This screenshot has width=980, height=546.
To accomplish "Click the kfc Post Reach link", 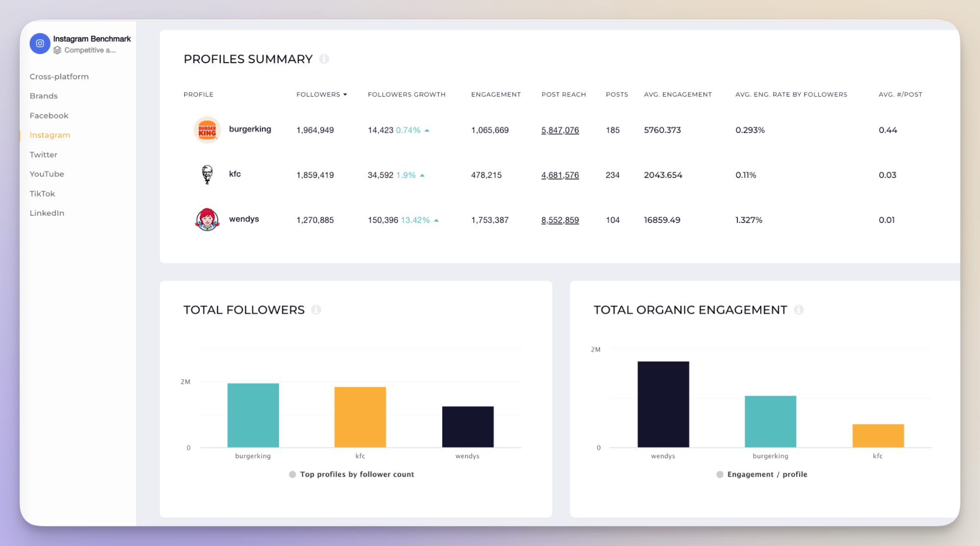I will coord(560,174).
